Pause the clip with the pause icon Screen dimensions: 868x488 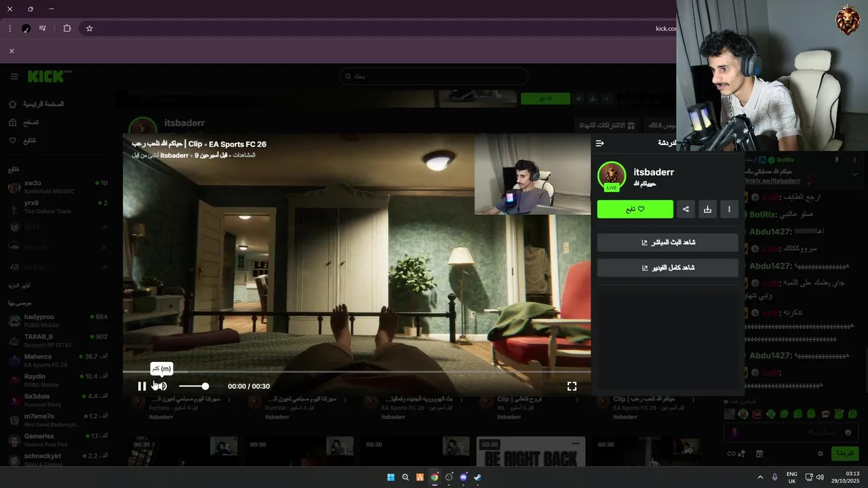click(x=142, y=386)
